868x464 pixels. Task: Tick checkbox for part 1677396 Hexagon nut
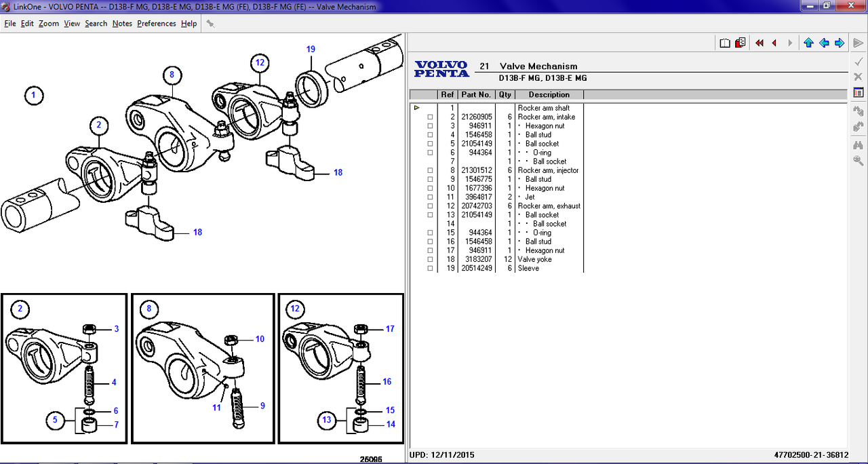click(x=430, y=188)
